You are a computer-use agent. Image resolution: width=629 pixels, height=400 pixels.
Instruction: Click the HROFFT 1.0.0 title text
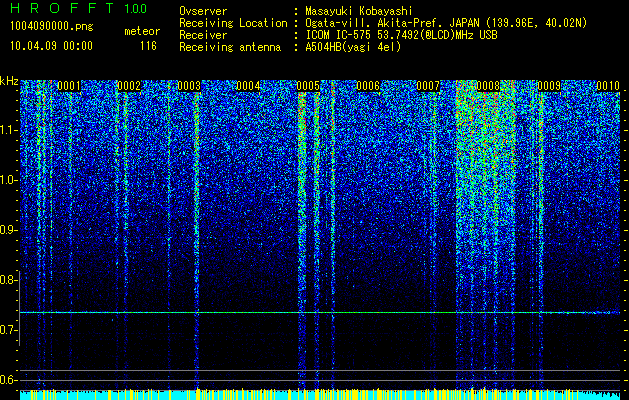[79, 8]
